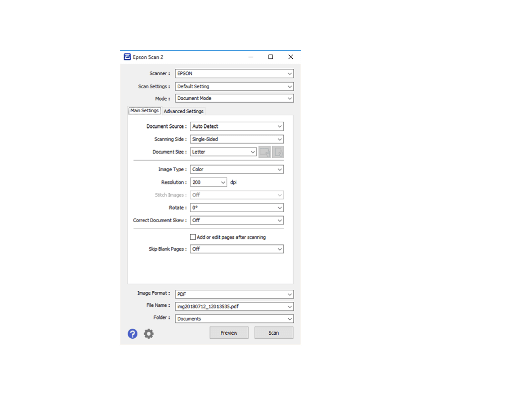Viewport: 532px width, 411px height.
Task: Click the Epson Scan 2 app icon
Action: (x=127, y=57)
